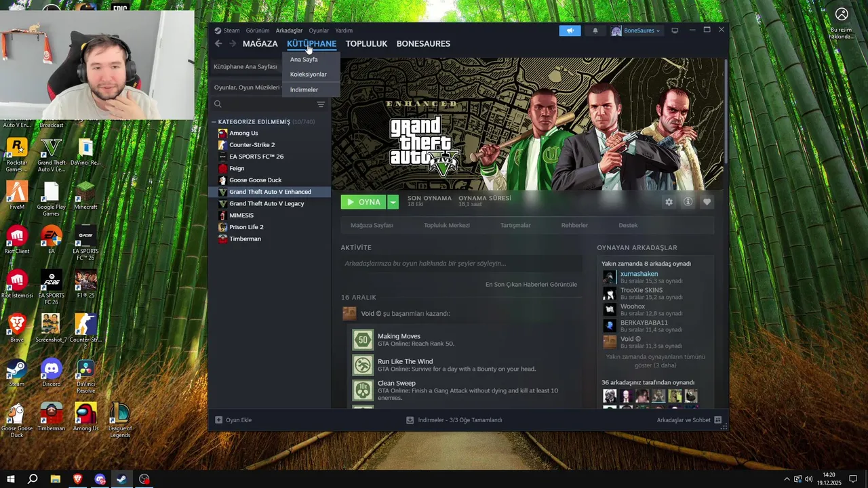This screenshot has width=868, height=488.
Task: Click the Big Picture mode monitor icon
Action: click(x=675, y=30)
